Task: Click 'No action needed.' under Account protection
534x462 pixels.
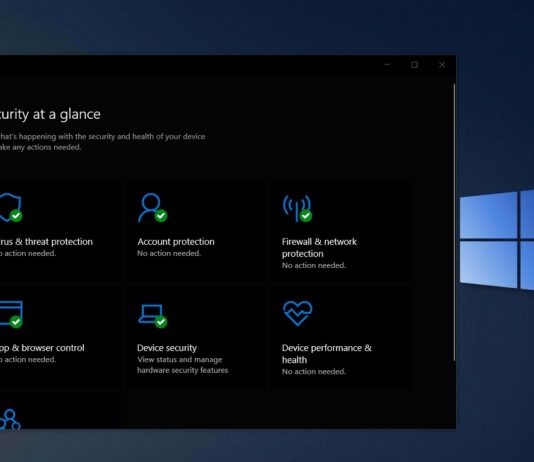Action: (169, 253)
